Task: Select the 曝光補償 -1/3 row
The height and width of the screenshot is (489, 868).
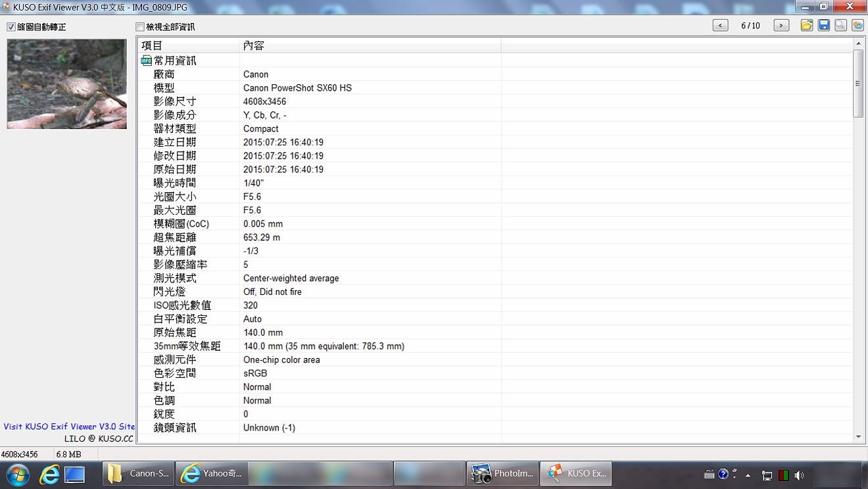Action: 494,251
